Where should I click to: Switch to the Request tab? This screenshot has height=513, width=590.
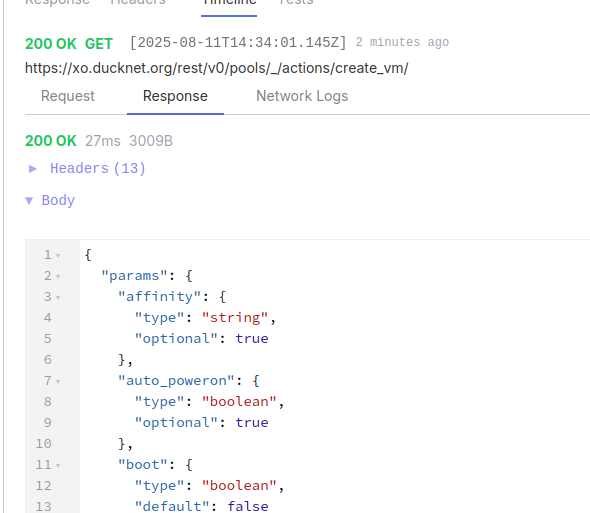[x=68, y=96]
